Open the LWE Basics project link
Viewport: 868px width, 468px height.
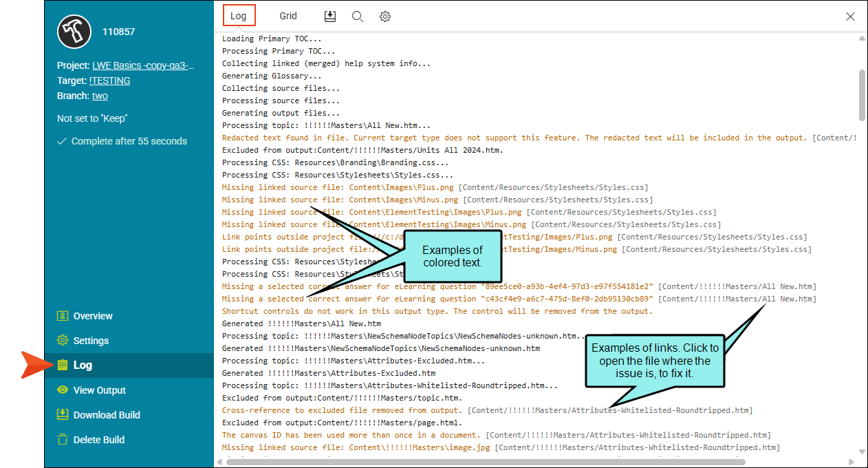click(143, 65)
